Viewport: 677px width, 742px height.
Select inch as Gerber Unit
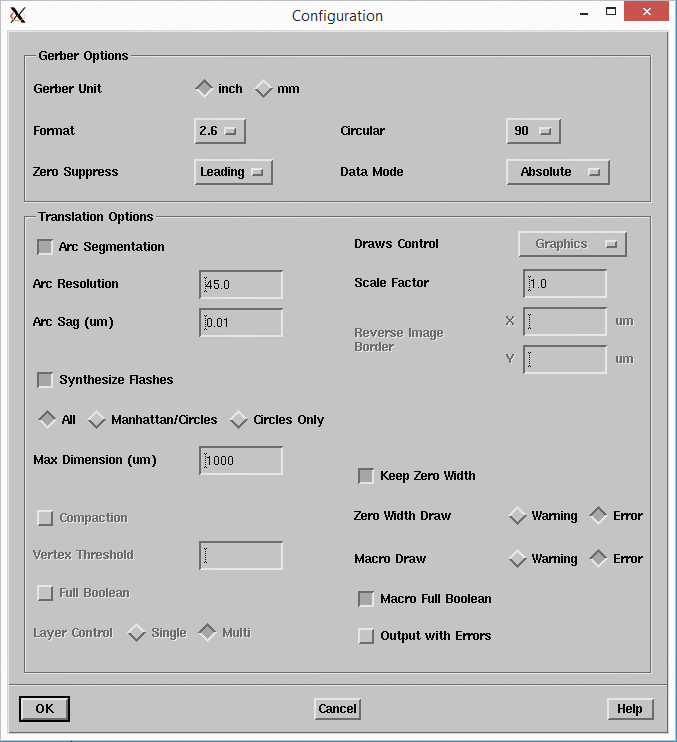pyautogui.click(x=204, y=88)
